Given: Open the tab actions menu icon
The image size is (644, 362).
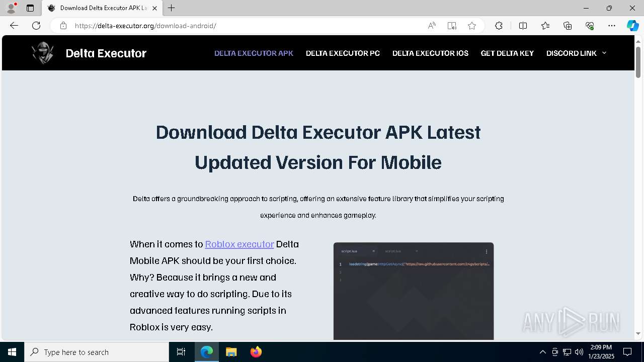Looking at the screenshot, I should [x=30, y=8].
